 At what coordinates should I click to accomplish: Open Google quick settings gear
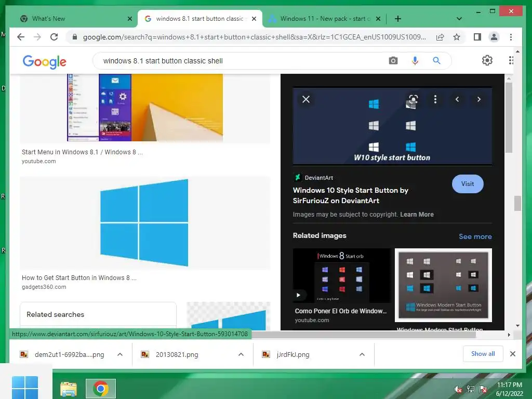point(487,60)
